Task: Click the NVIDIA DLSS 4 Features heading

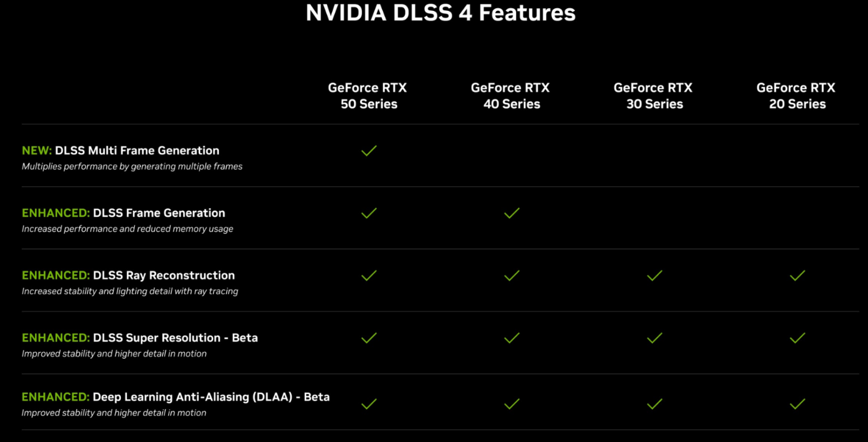Action: (x=441, y=13)
